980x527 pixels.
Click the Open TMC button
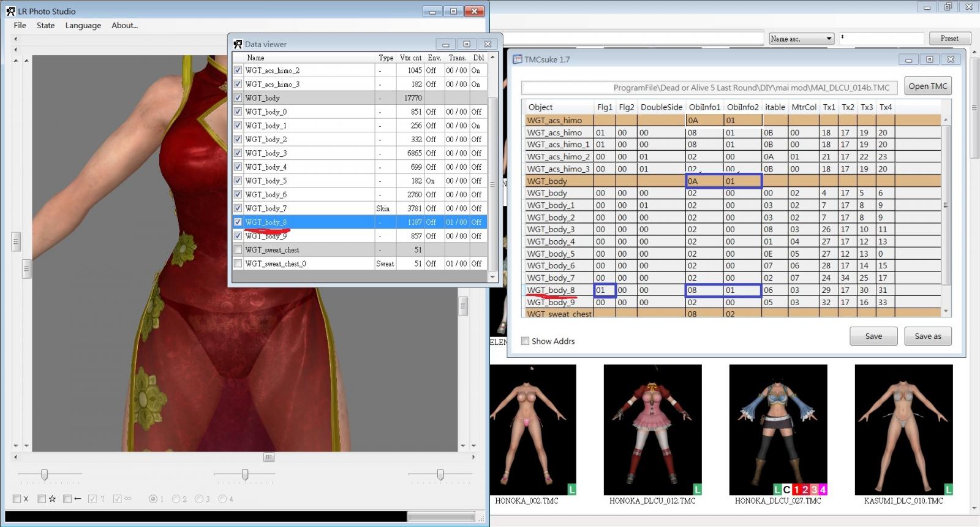coord(928,86)
